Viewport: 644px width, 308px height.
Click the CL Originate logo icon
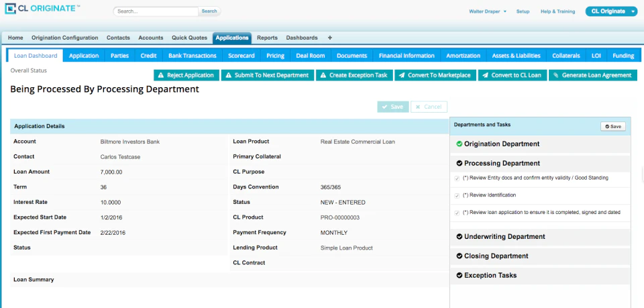pos(10,8)
